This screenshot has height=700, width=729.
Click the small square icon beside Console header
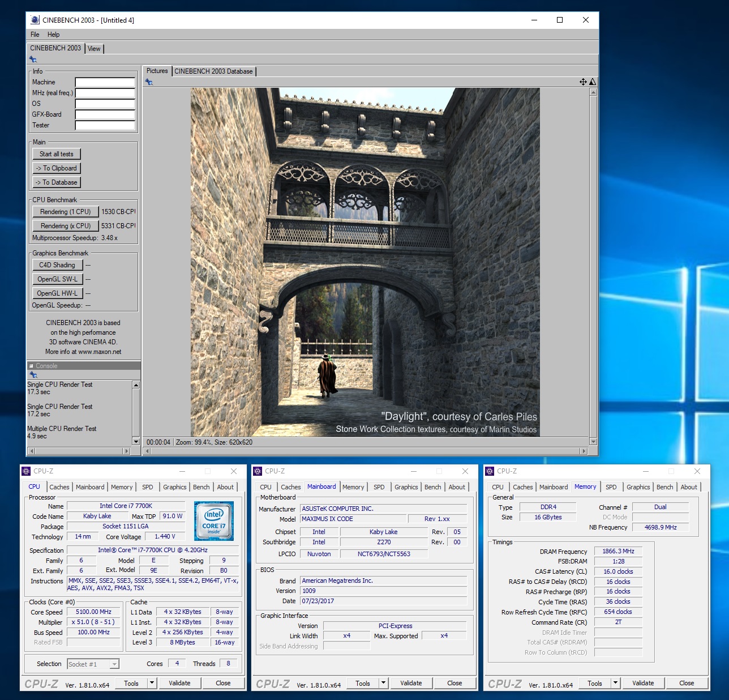click(31, 366)
